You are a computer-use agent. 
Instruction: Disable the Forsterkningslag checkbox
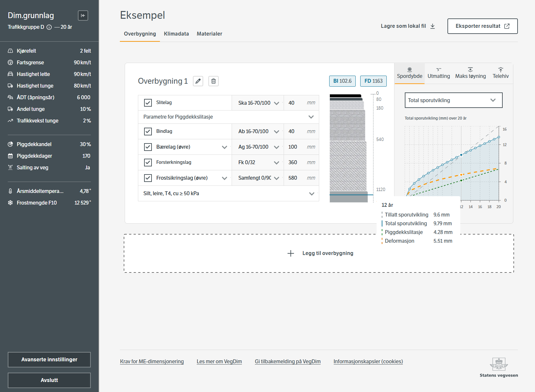coord(148,163)
